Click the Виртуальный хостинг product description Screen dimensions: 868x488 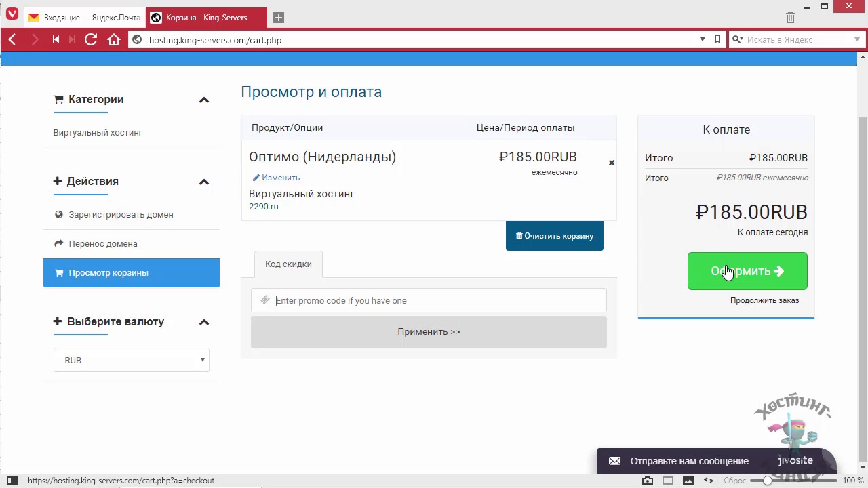302,194
